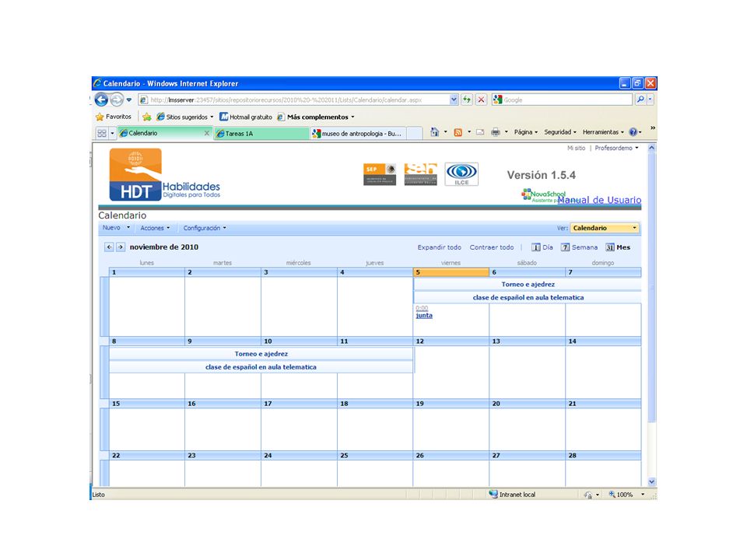747x560 pixels.
Task: Click the Print icon in command bar
Action: (x=496, y=132)
